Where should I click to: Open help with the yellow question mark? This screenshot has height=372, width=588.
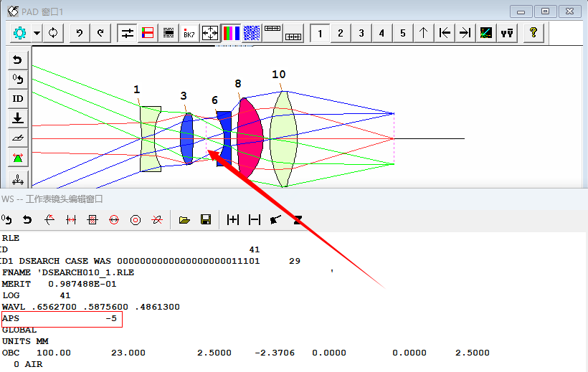pyautogui.click(x=534, y=33)
